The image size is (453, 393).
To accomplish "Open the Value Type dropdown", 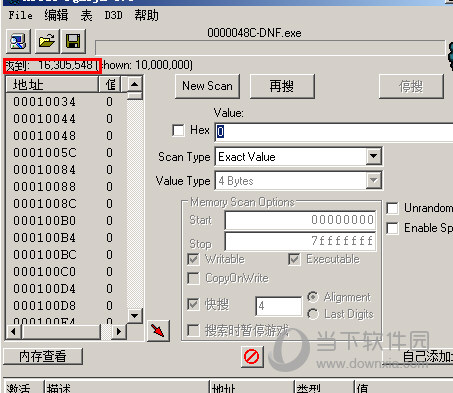I will click(374, 180).
